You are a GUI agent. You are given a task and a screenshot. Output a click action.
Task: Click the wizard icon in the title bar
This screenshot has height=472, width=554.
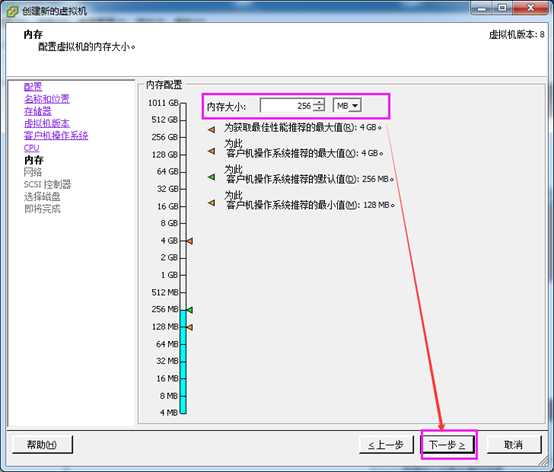point(13,11)
